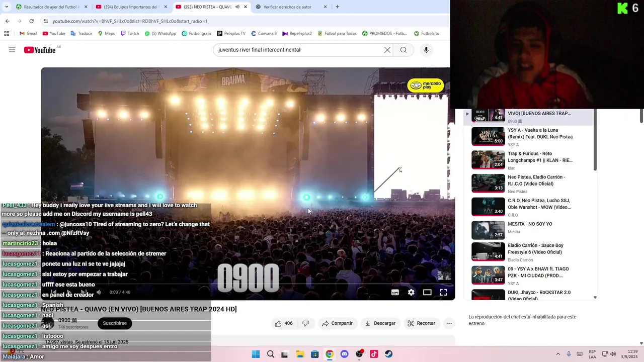Viewport: 644px width, 362px height.
Task: Open the WhatsApp bookmark
Action: 160,34
